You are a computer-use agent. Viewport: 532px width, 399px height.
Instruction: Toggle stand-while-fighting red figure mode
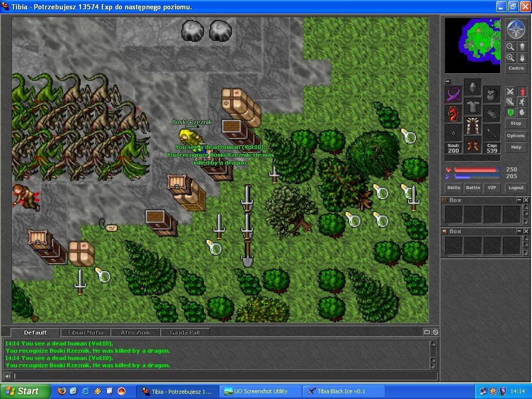point(522,91)
